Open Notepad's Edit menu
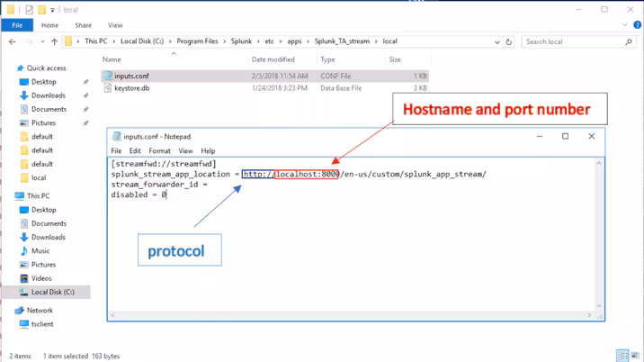 pos(135,151)
